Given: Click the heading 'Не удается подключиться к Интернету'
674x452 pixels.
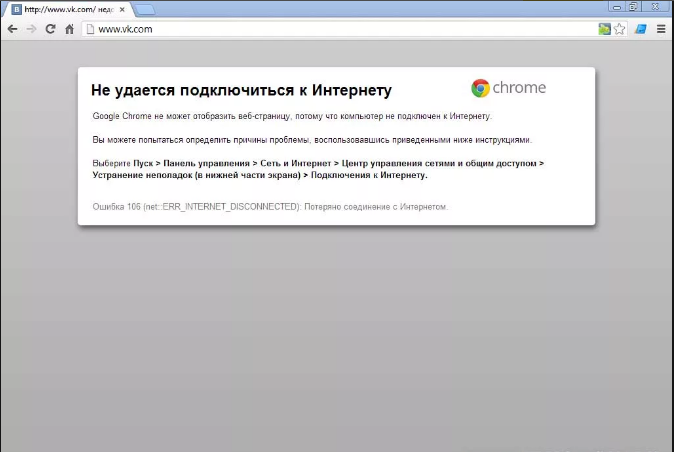Looking at the screenshot, I should 241,90.
